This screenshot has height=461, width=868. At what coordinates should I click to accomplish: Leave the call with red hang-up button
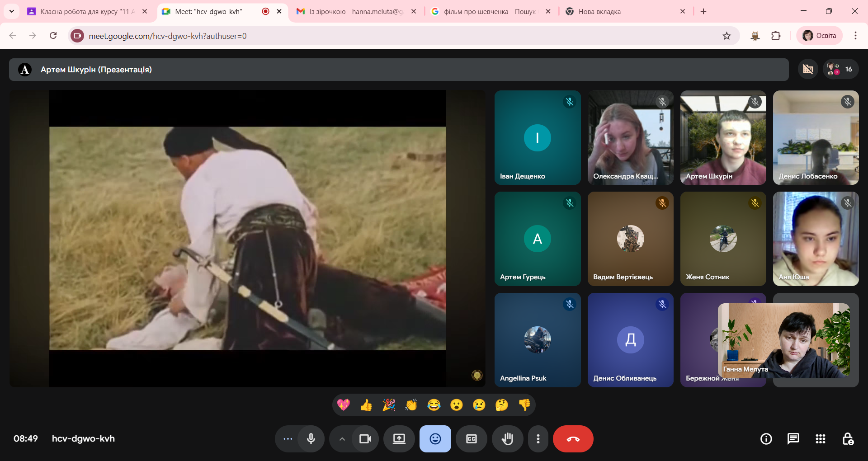(573, 439)
